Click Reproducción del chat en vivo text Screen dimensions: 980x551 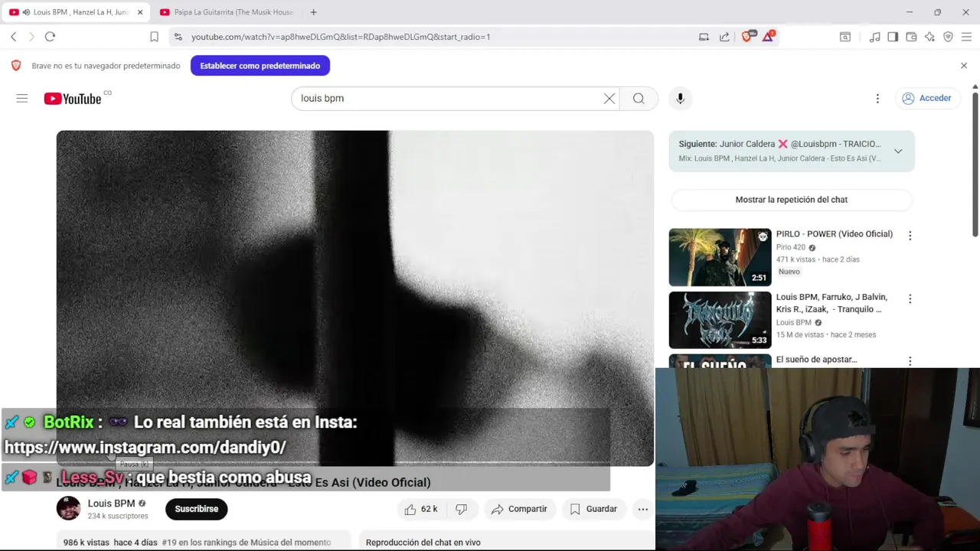pos(423,543)
